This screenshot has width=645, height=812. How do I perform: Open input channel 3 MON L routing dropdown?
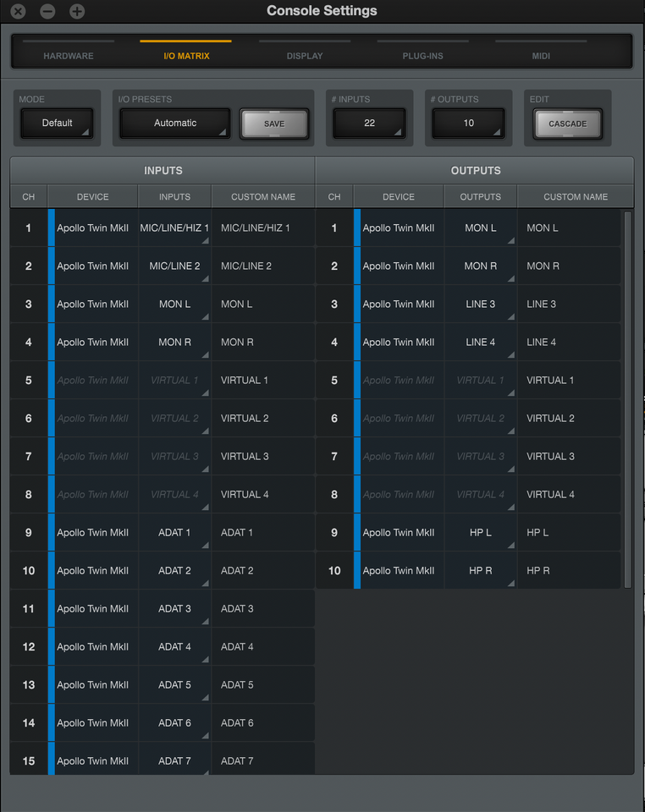tap(174, 304)
